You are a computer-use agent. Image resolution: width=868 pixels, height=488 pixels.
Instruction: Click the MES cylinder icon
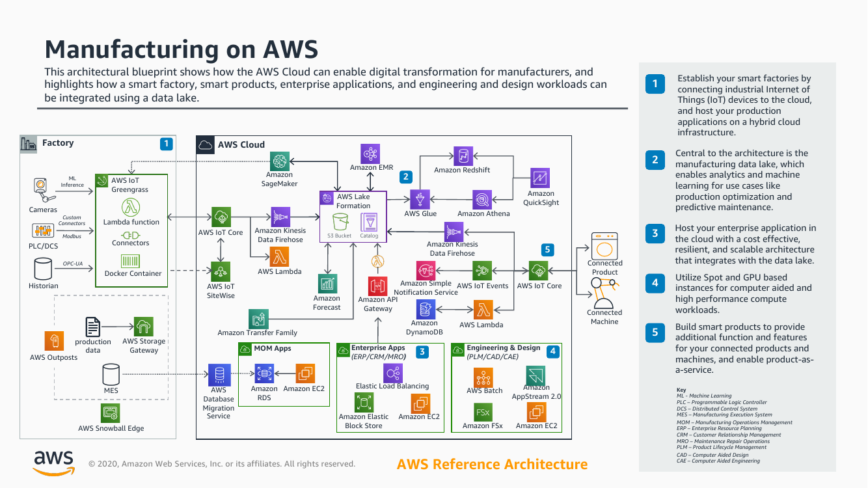pos(111,375)
